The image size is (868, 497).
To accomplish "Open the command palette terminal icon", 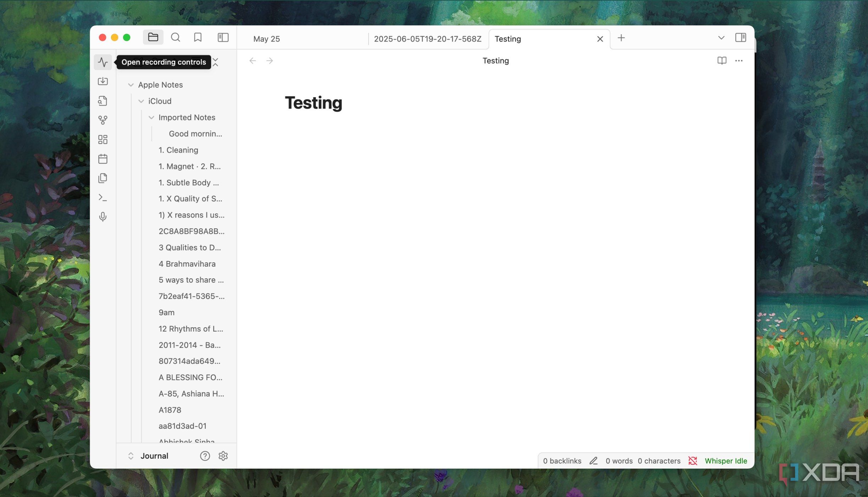I will click(103, 197).
